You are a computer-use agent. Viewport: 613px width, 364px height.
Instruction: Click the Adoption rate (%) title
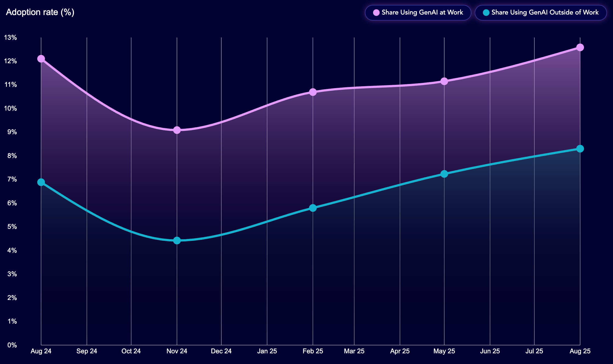click(x=40, y=12)
